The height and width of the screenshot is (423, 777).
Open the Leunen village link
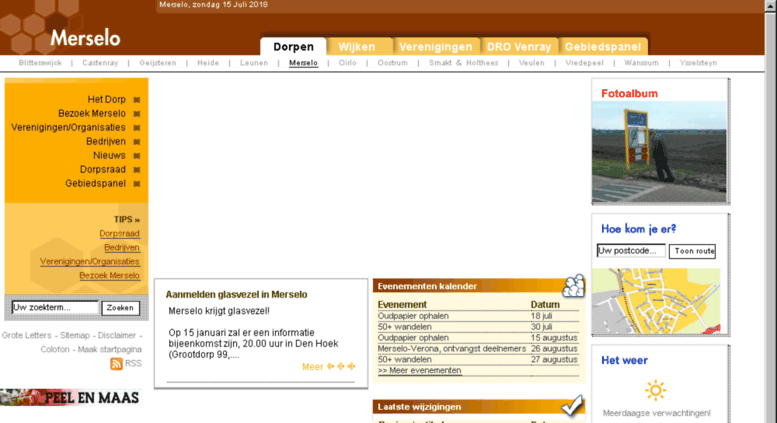[x=254, y=63]
